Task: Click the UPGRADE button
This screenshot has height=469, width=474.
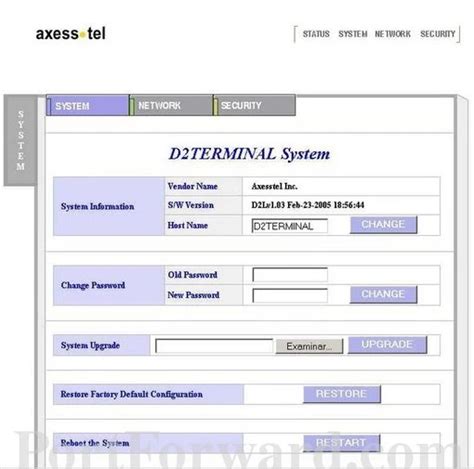Action: (x=387, y=345)
